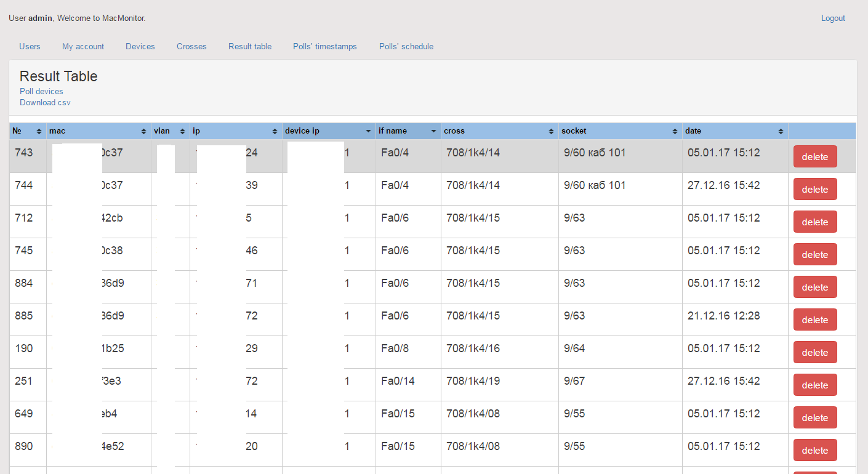Sort by cross column arrows
Viewport: 868px width, 474px height.
[552, 131]
